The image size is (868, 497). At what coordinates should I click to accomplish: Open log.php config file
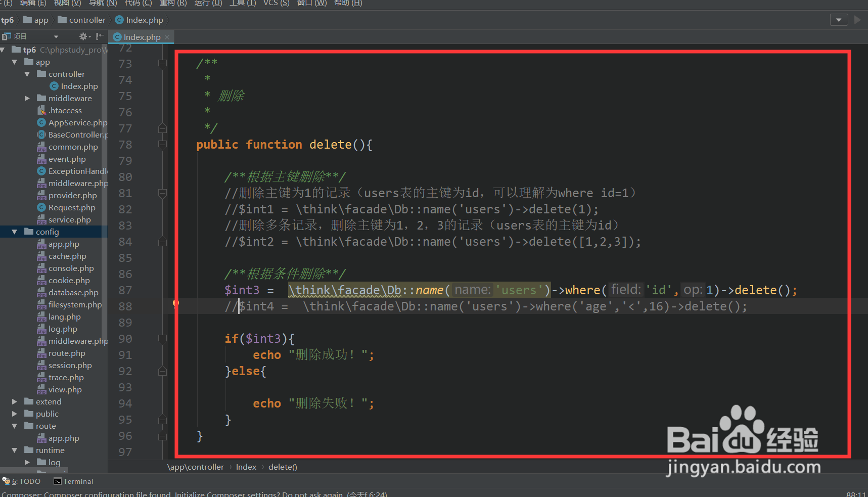pos(58,329)
